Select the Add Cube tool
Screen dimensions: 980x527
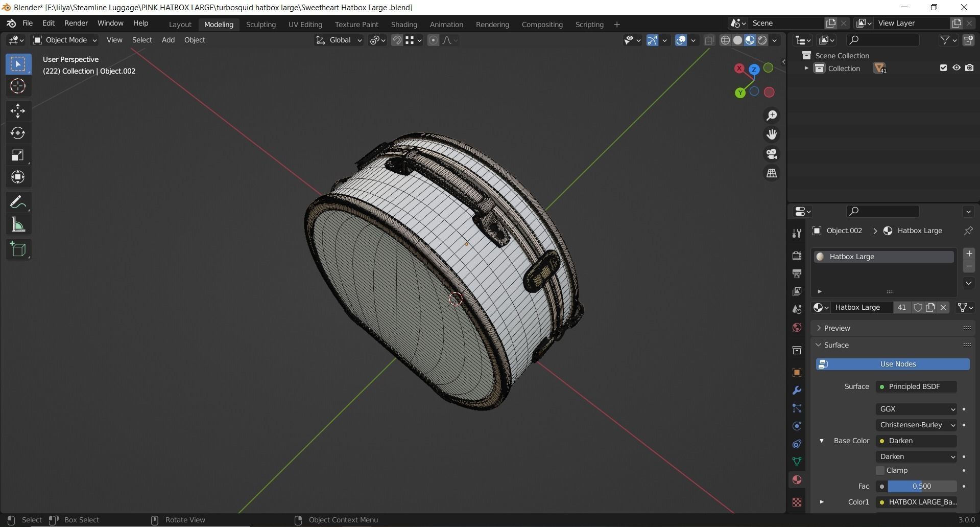18,249
